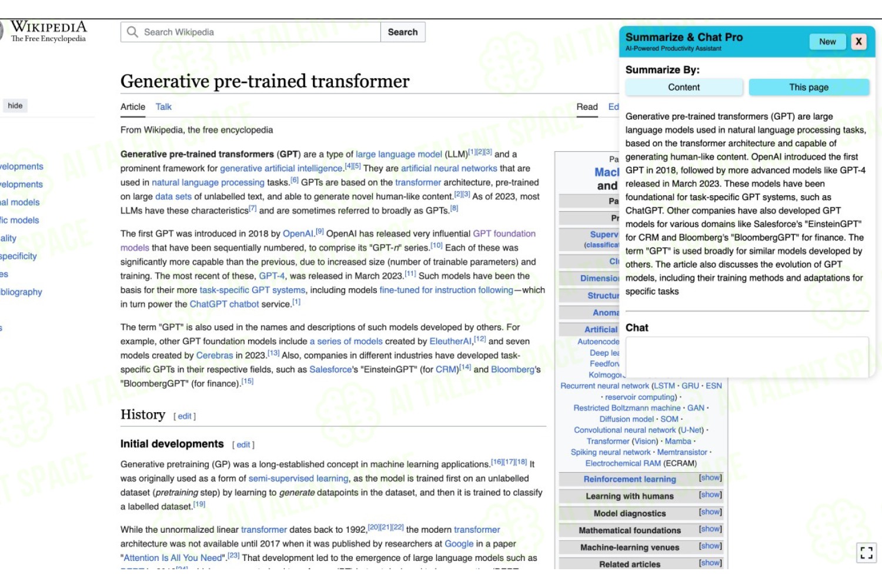Select the Content summarize option
The height and width of the screenshot is (588, 882).
click(x=684, y=87)
